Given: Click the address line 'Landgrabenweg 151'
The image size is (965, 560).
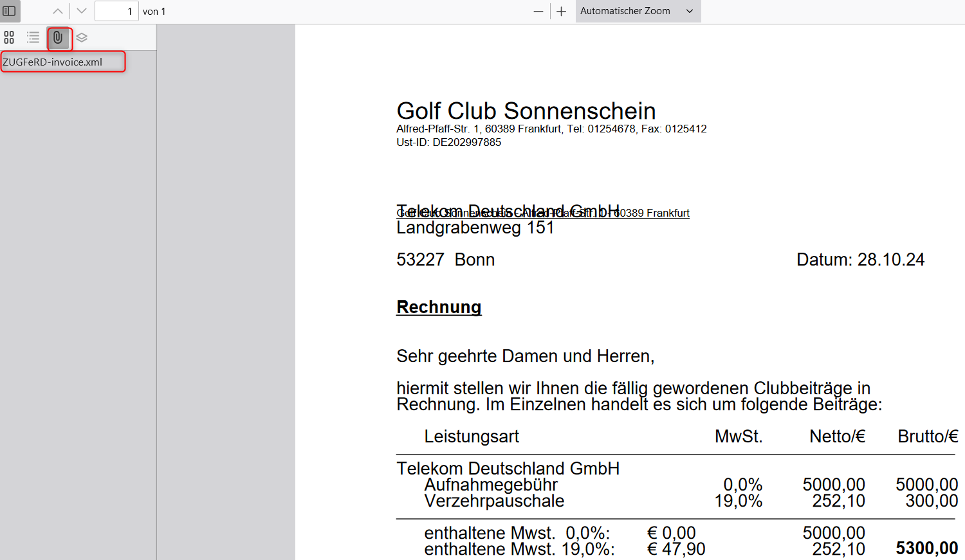Looking at the screenshot, I should click(475, 228).
